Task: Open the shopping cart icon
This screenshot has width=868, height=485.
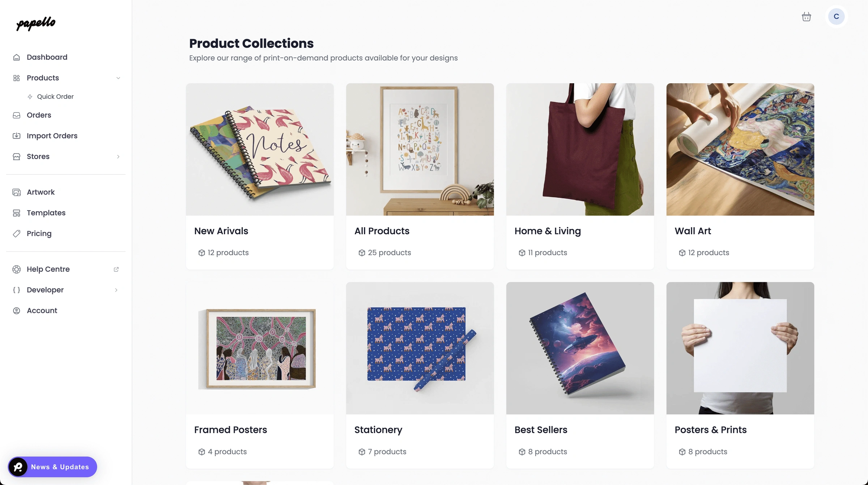Action: 806,16
